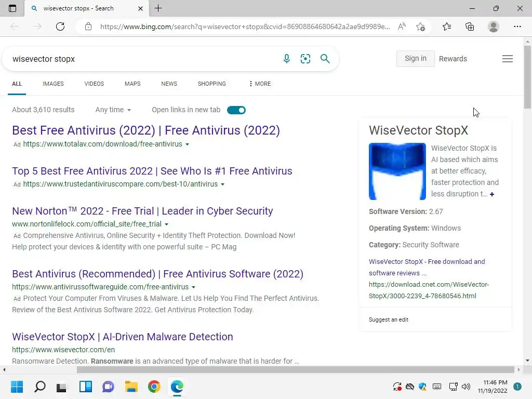Expand the nortonlifelock.com URL dropdown arrow
Screen dimensions: 532x399
point(166,224)
